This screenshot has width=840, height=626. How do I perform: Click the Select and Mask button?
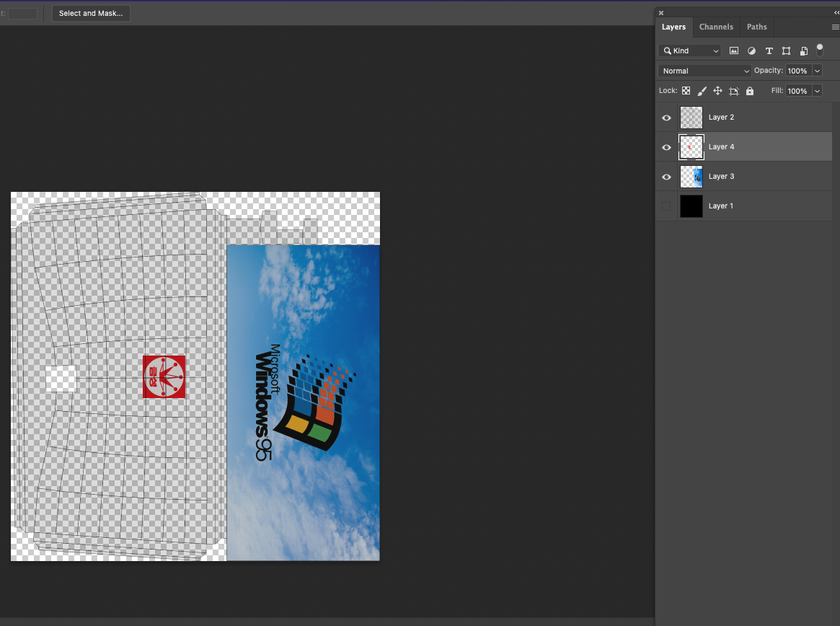[91, 13]
